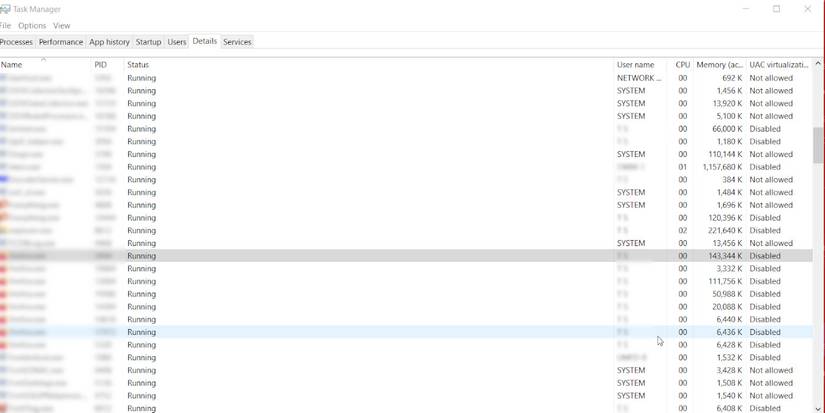Image resolution: width=825 pixels, height=413 pixels.
Task: Select the row with 1,532 K memory
Action: tap(406, 357)
